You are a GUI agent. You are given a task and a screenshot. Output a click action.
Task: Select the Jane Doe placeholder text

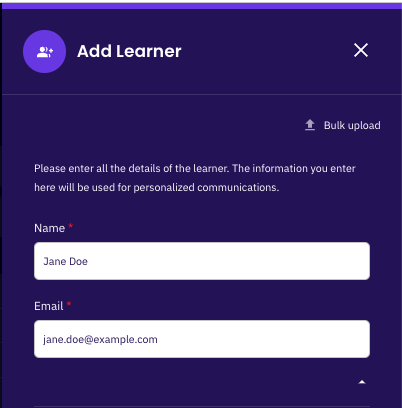point(65,261)
